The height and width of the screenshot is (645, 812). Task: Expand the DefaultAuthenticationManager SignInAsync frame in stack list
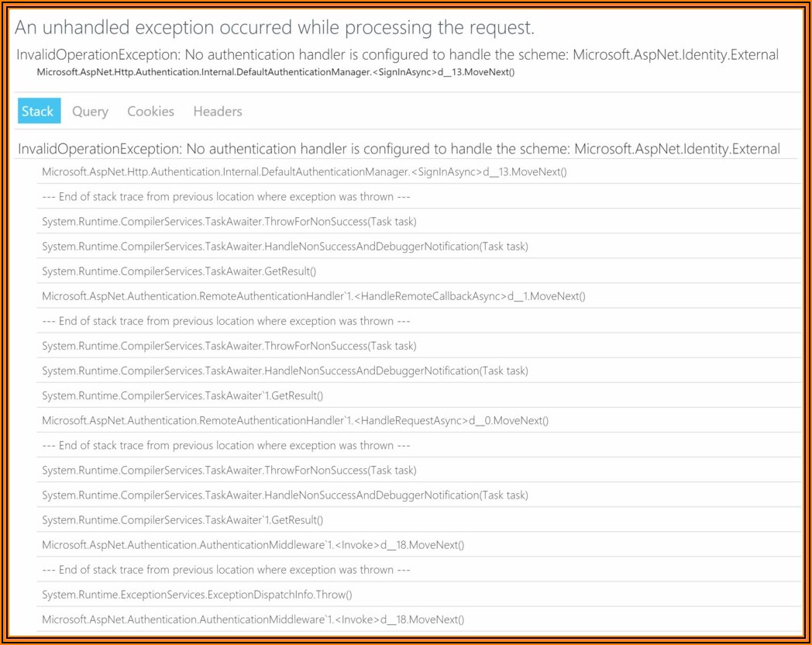pos(304,172)
